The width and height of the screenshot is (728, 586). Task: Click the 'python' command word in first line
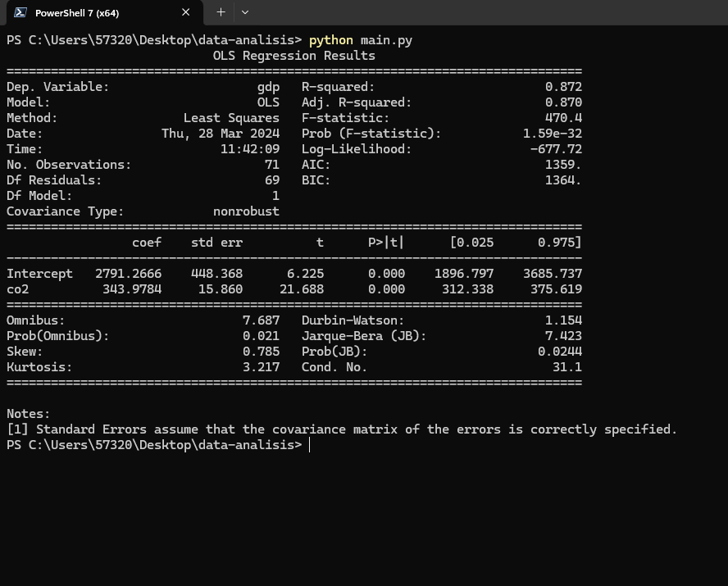pyautogui.click(x=330, y=40)
